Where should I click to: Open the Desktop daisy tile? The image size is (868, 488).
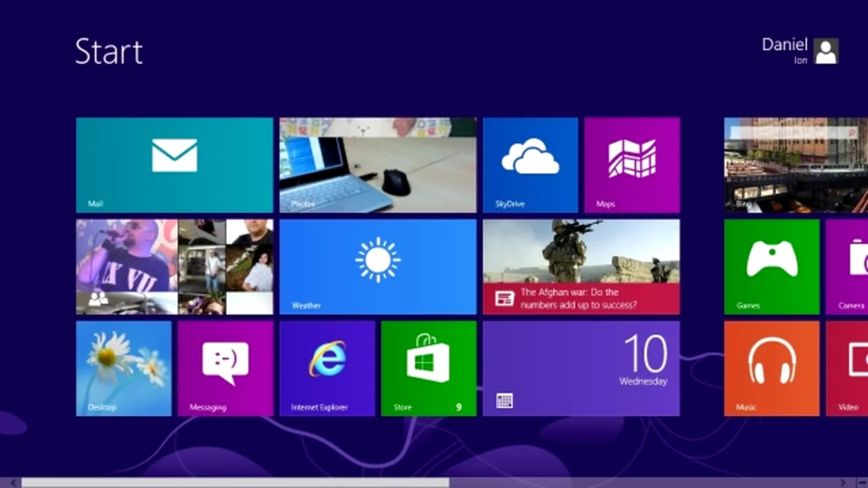[x=124, y=368]
